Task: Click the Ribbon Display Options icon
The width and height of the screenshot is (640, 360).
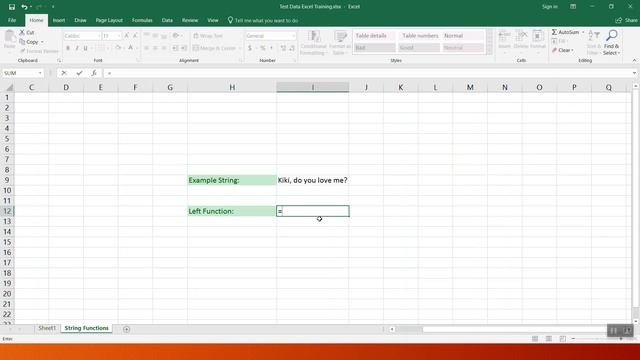Action: point(573,7)
